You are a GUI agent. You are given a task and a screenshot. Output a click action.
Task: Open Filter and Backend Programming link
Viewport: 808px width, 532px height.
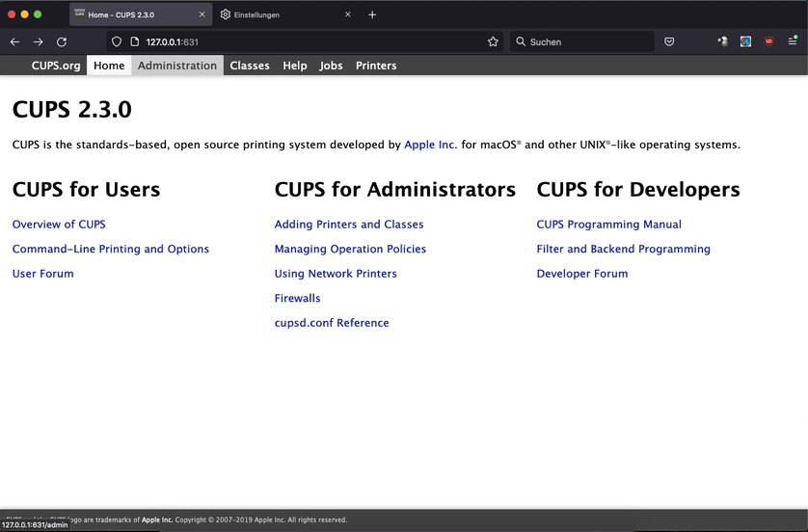pyautogui.click(x=624, y=250)
